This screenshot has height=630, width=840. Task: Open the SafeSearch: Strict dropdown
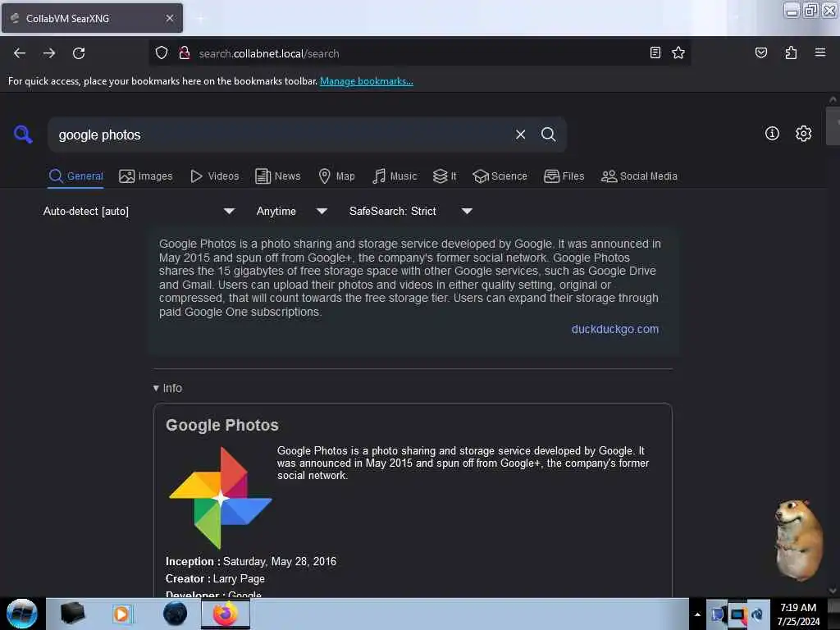click(411, 211)
